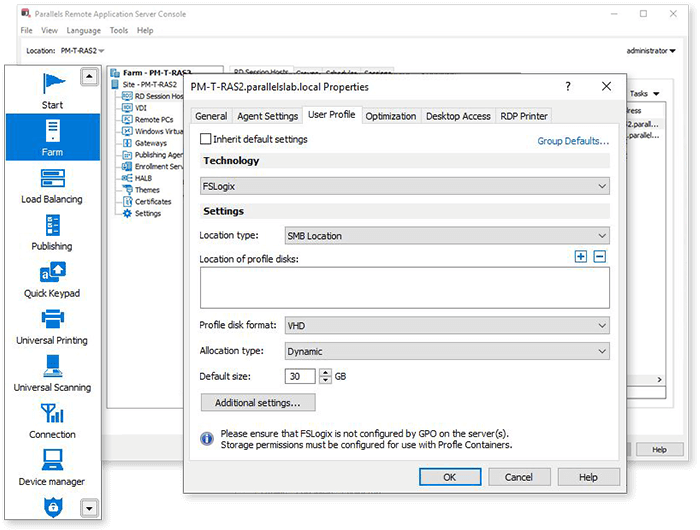Open the Start category in sidebar
Image resolution: width=700 pixels, height=530 pixels.
click(x=52, y=87)
